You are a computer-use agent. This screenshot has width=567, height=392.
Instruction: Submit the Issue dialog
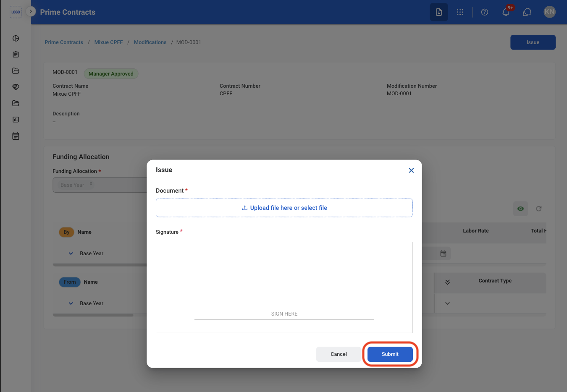point(390,354)
